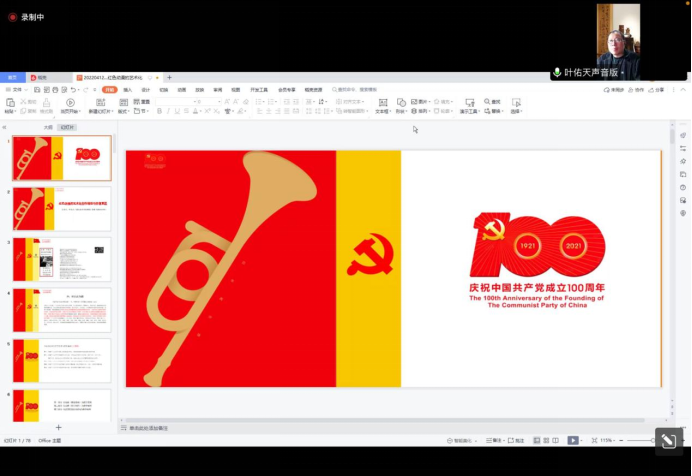Switch to Outline (大纲) panel tab
The width and height of the screenshot is (692, 476).
[47, 128]
